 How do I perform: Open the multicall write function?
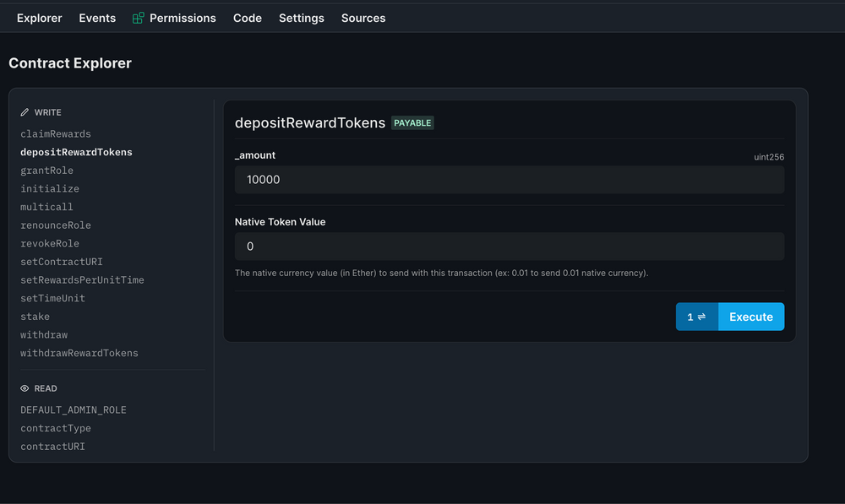[46, 207]
